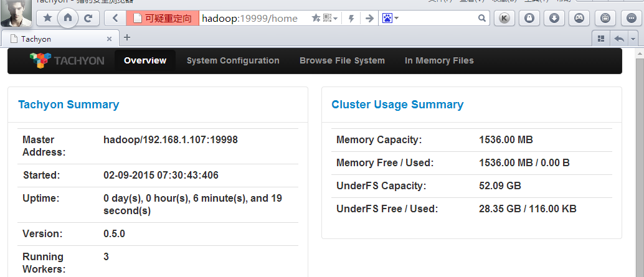Expand the dropdown beside undo arrow
The width and height of the screenshot is (644, 277).
[633, 39]
